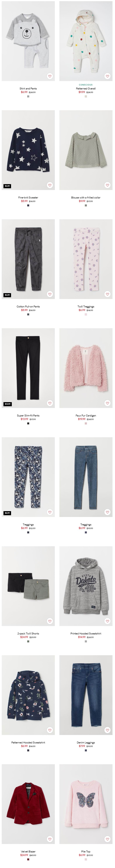Screen dimensions: 115x868
Task: Add Velvet Blazer to favorites heart
Action: pyautogui.click(x=50, y=839)
